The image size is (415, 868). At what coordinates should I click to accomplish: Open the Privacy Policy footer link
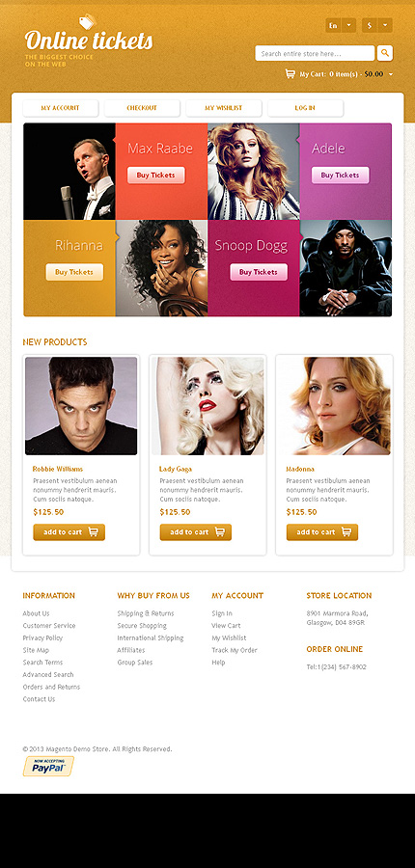click(x=42, y=637)
